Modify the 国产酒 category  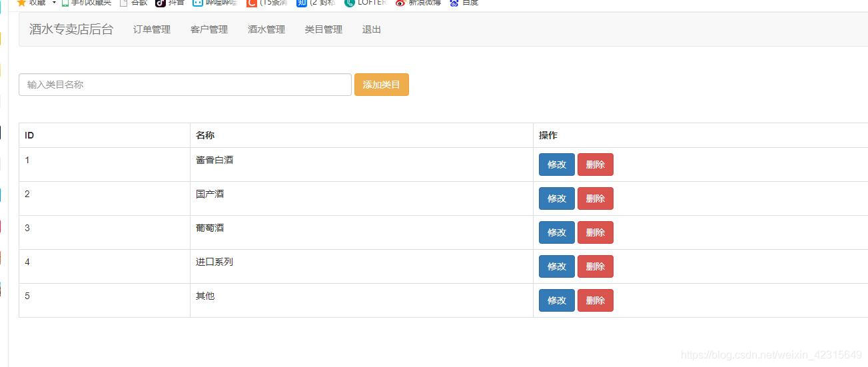557,198
